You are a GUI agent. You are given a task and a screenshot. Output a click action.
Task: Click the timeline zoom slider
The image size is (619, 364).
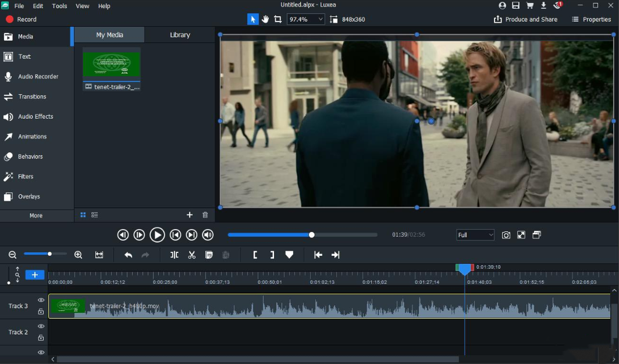[45, 254]
